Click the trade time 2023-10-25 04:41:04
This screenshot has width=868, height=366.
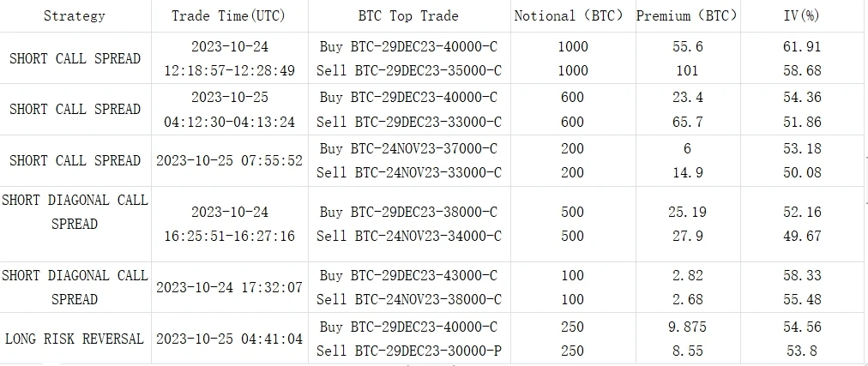point(229,339)
